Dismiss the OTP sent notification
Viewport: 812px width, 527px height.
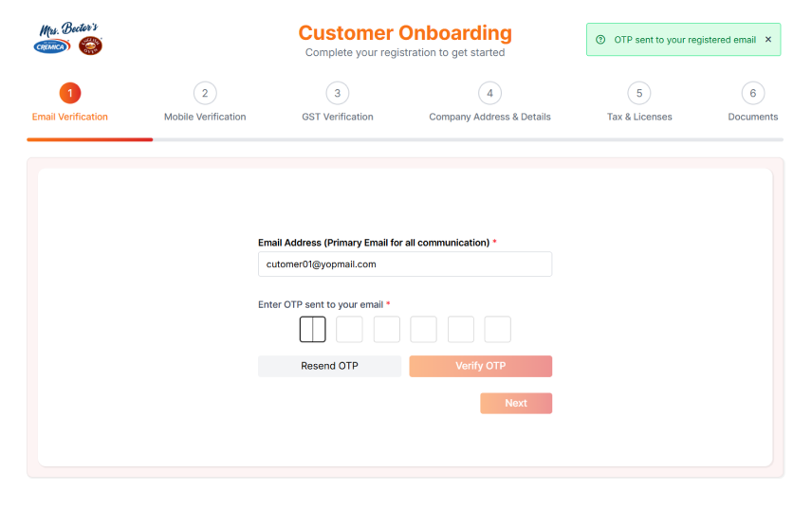point(767,40)
